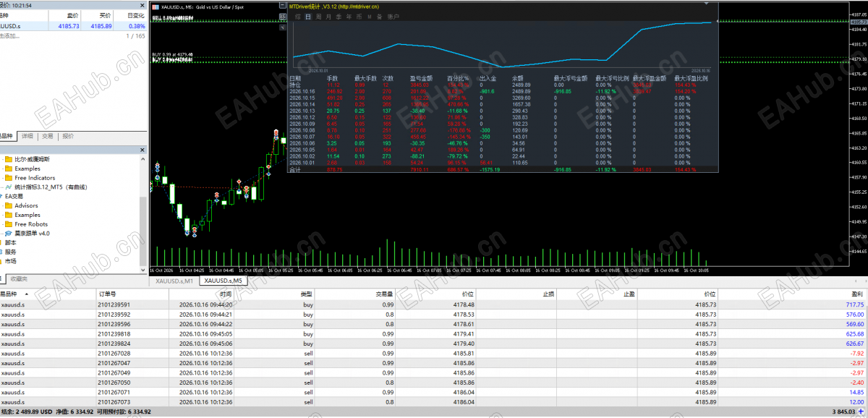Screen dimensions: 868x418
Task: Switch to the 详细 tab in Market Watch
Action: [x=27, y=136]
